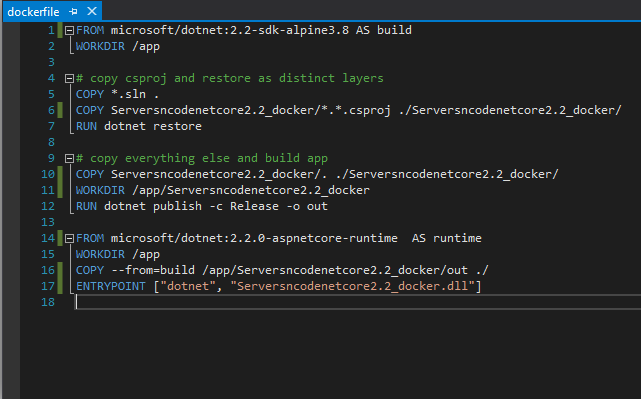Click the 'copy csproj and restore' comment
The width and height of the screenshot is (641, 399).
click(230, 78)
